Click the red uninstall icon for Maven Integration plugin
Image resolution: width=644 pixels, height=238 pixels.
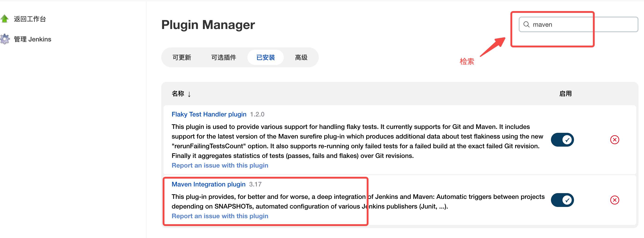click(x=615, y=200)
